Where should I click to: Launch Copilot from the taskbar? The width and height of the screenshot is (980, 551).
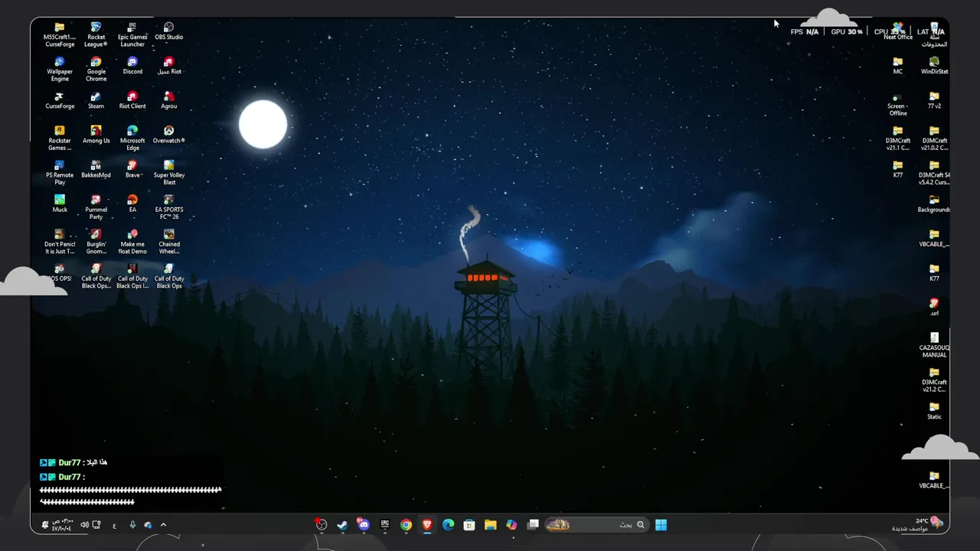(511, 524)
